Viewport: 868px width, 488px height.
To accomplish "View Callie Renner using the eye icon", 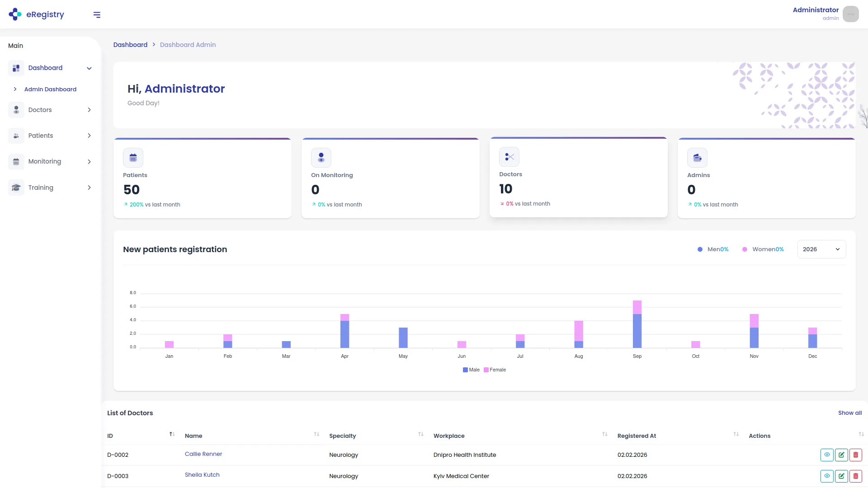I will (827, 455).
